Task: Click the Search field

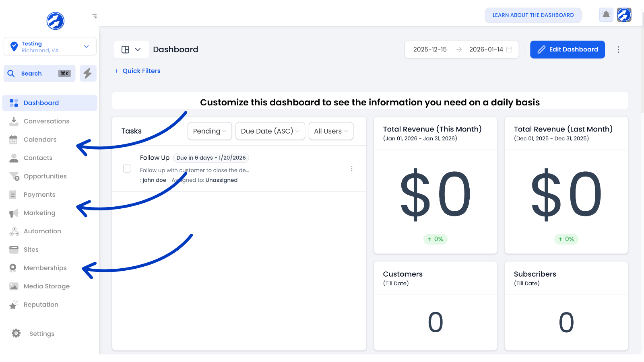Action: (39, 73)
